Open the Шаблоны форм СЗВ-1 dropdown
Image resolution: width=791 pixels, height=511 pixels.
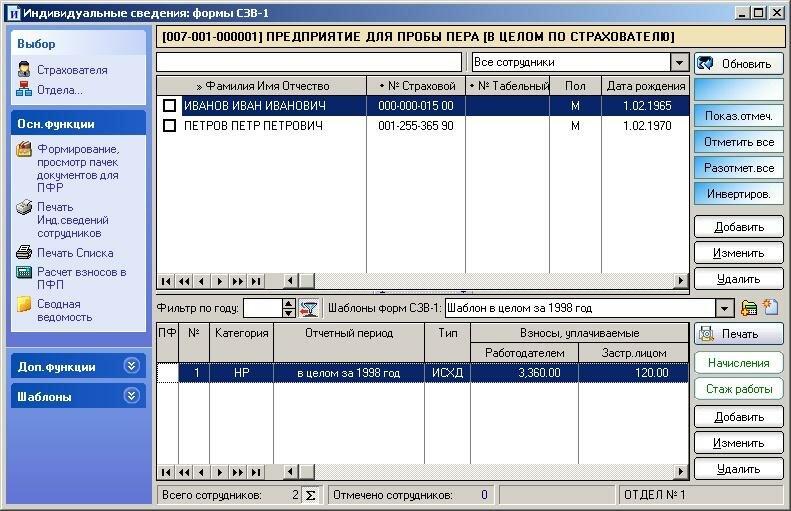724,308
